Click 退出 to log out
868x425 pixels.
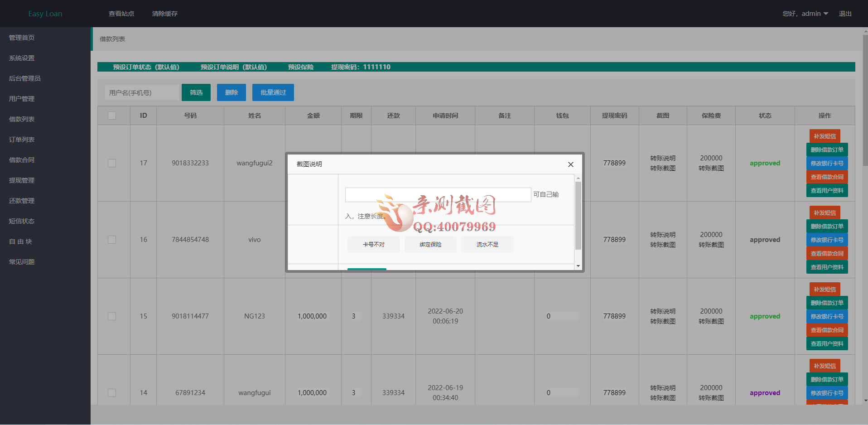click(845, 14)
